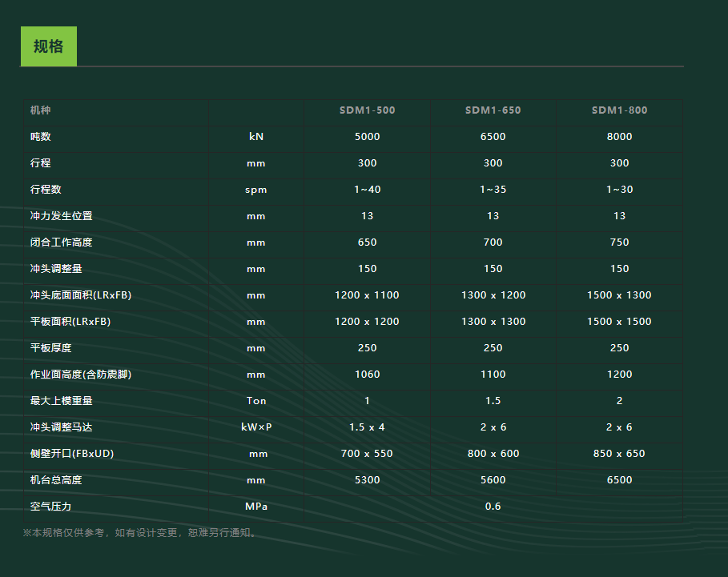Screen dimensions: 728x577
Task: Click the spm unit cell
Action: [256, 190]
